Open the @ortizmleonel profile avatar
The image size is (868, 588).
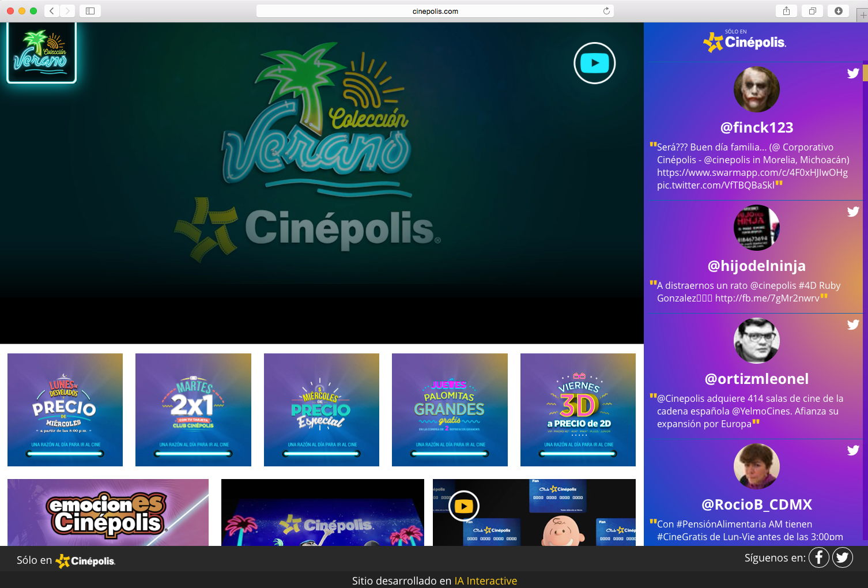757,341
